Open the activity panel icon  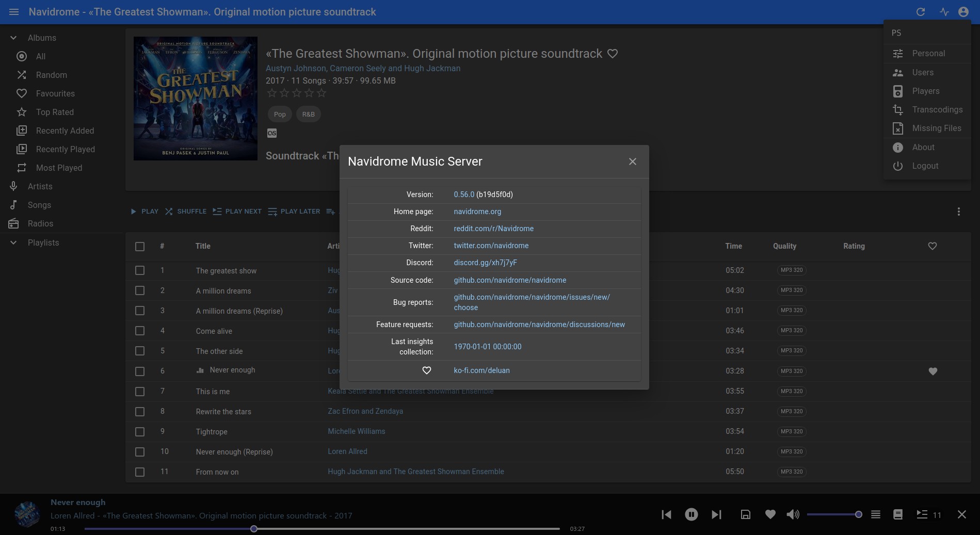tap(944, 12)
